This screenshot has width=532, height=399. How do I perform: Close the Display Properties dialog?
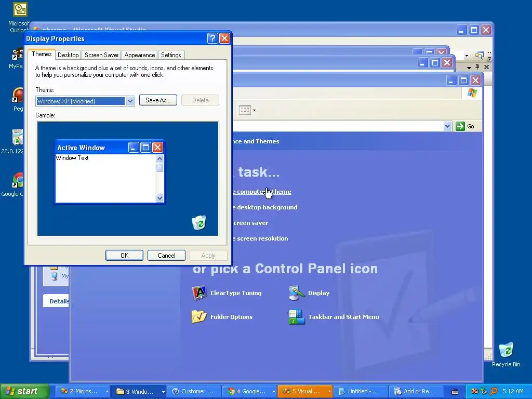[224, 38]
